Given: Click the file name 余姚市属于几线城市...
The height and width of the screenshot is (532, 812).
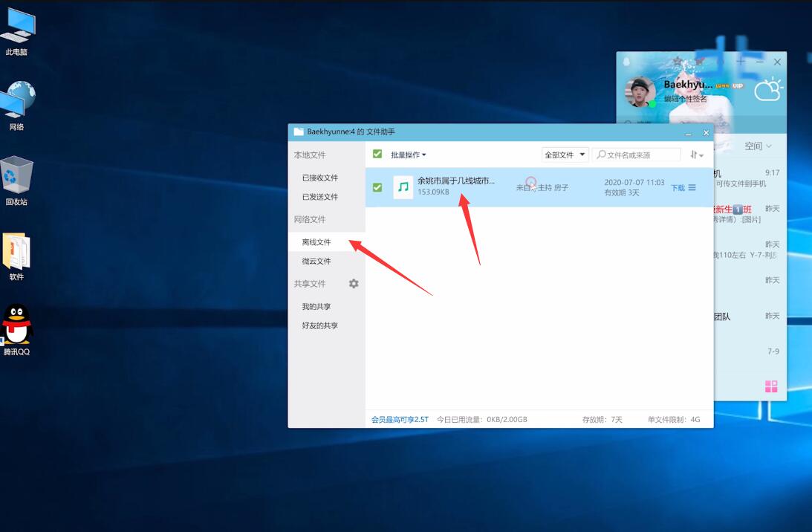Looking at the screenshot, I should 455,181.
